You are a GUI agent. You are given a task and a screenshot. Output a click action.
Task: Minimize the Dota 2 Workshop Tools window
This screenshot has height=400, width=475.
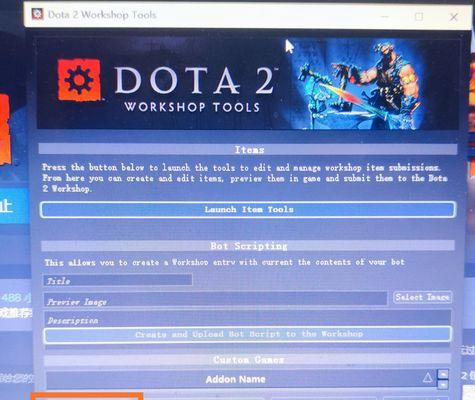[385, 16]
